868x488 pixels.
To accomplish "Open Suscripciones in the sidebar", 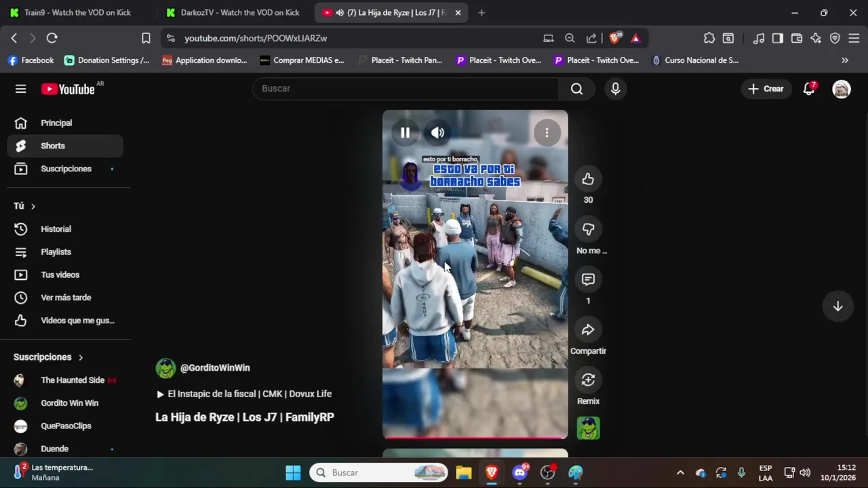I will [65, 169].
